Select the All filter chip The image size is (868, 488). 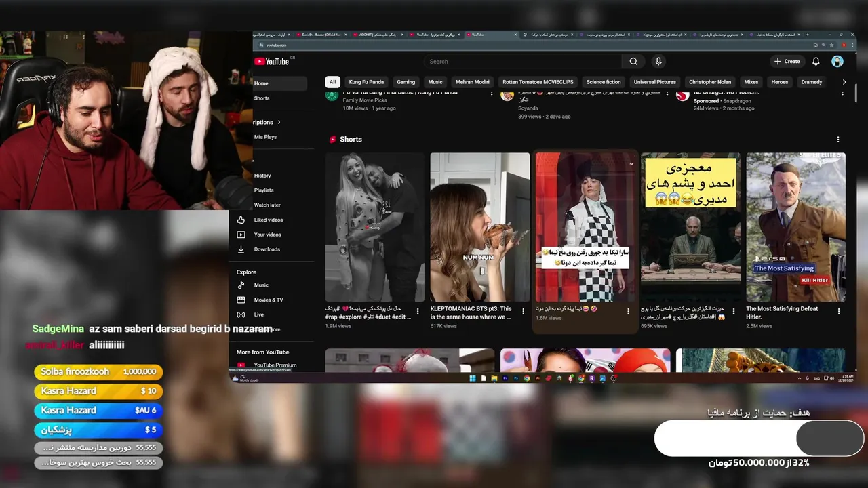coord(332,82)
